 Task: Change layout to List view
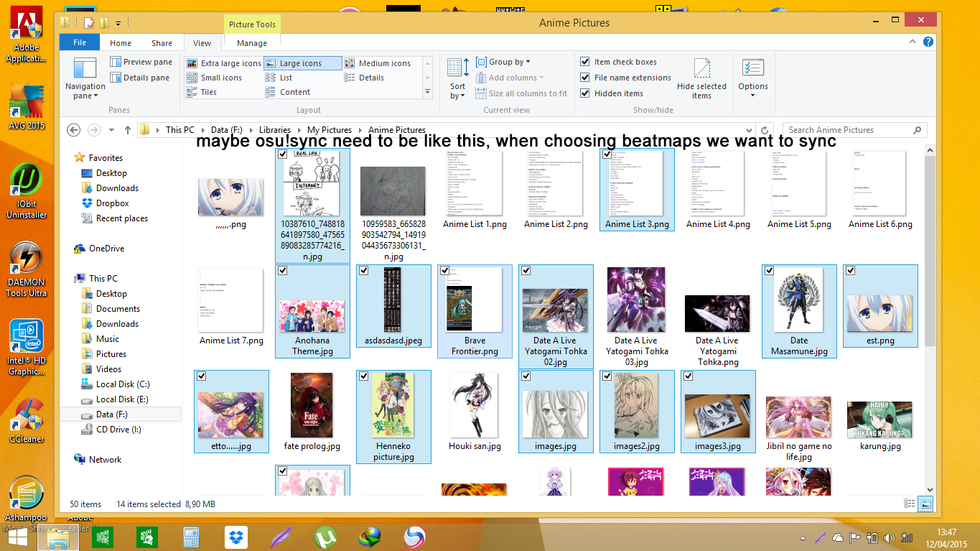pyautogui.click(x=279, y=78)
